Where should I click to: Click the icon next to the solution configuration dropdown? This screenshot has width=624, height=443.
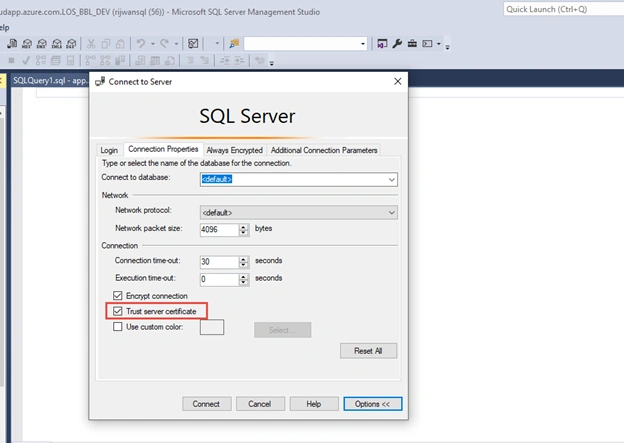click(x=193, y=43)
